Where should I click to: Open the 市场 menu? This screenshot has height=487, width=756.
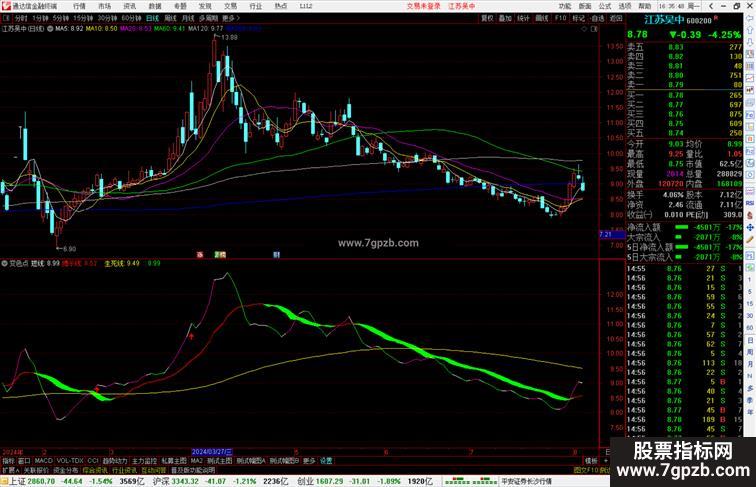[x=105, y=6]
